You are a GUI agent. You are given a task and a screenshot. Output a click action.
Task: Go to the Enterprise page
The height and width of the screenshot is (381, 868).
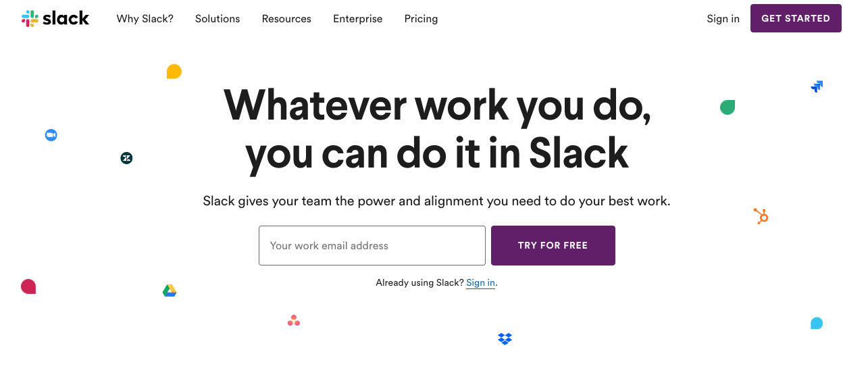(357, 19)
